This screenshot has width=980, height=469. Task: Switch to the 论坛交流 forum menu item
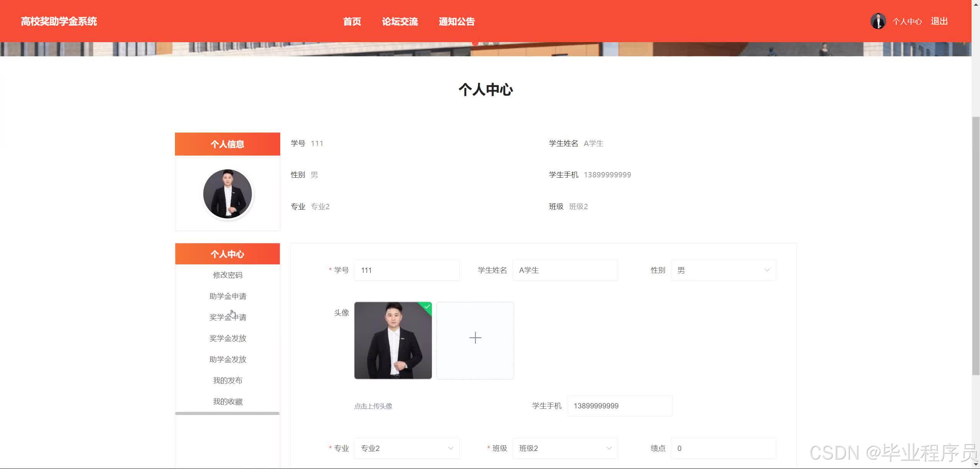[400, 21]
